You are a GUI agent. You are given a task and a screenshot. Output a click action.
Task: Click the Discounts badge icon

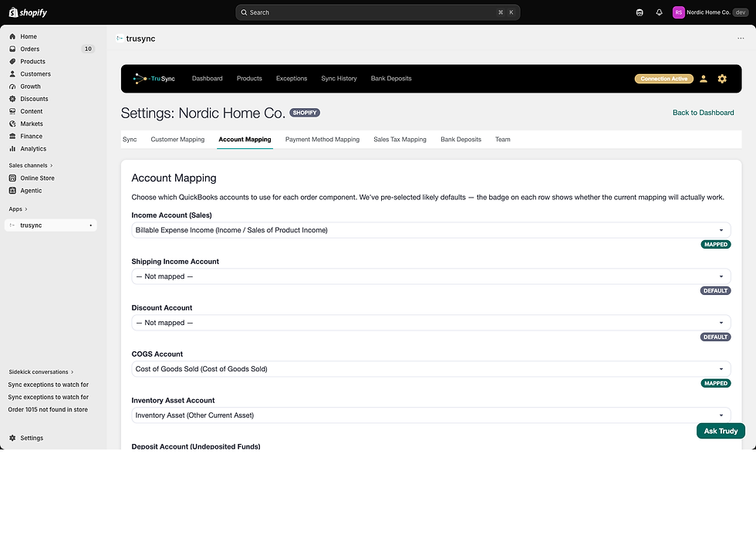(12, 99)
